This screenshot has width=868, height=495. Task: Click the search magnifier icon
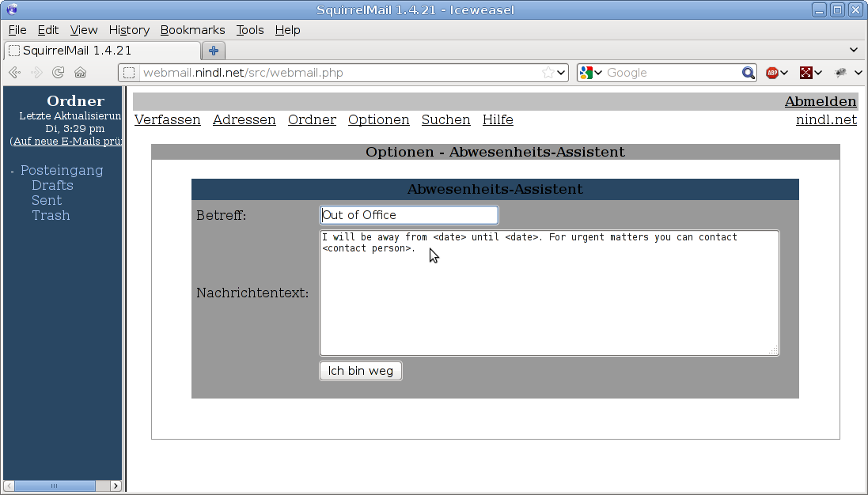[748, 73]
